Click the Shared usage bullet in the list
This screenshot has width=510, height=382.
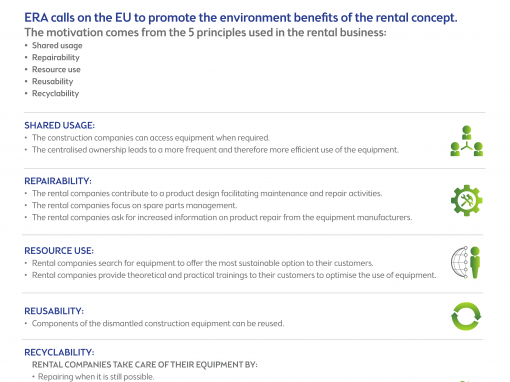point(57,45)
